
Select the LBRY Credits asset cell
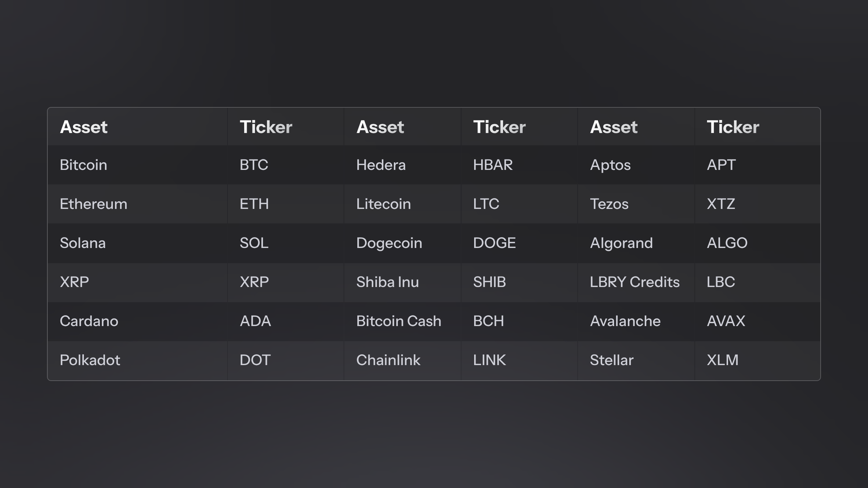pyautogui.click(x=635, y=282)
